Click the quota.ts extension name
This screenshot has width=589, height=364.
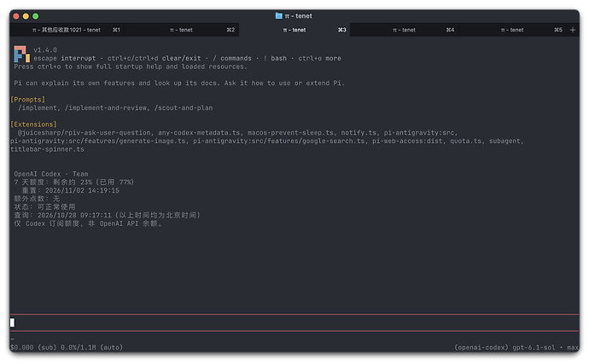pos(466,141)
